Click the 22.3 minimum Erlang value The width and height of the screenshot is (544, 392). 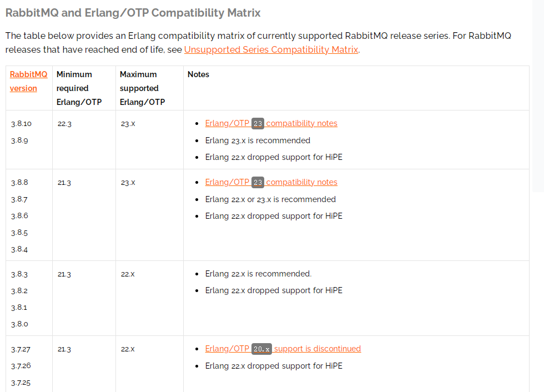(64, 124)
